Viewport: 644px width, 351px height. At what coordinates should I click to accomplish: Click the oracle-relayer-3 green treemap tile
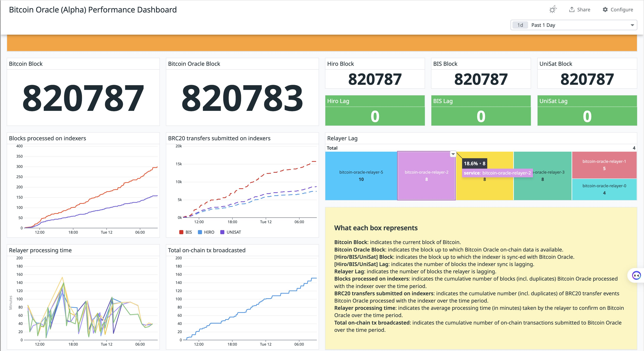(x=543, y=176)
